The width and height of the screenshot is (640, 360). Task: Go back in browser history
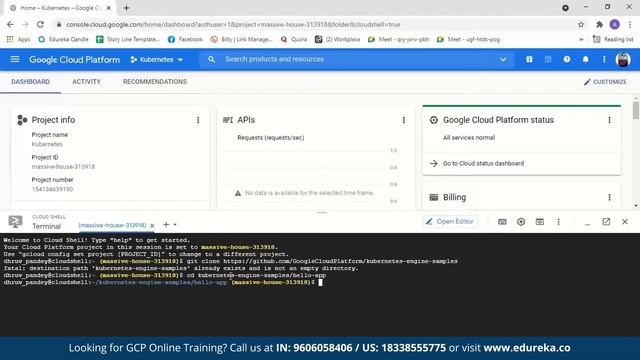tap(10, 24)
